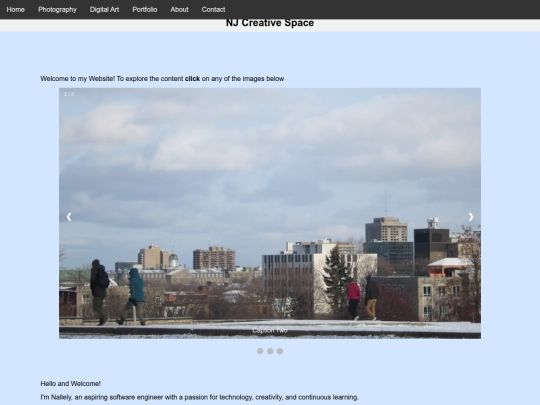
Task: Click the NJ Creative Space title
Action: coord(270,23)
